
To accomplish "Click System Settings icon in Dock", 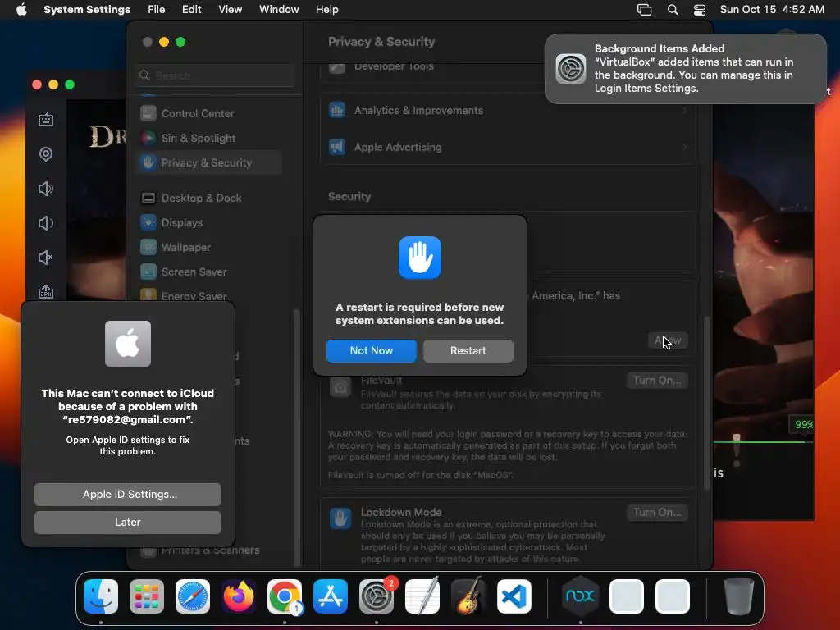I will 377,596.
